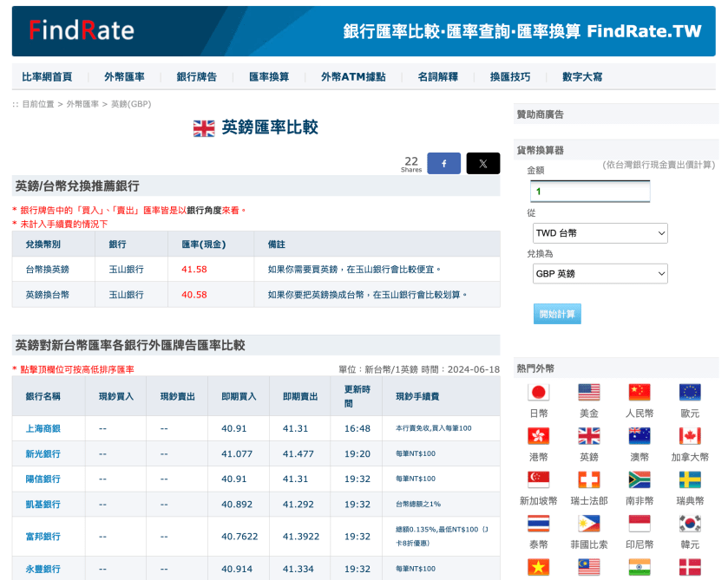The height and width of the screenshot is (580, 728).
Task: Select the Australian dollar flag icon
Action: 639,436
